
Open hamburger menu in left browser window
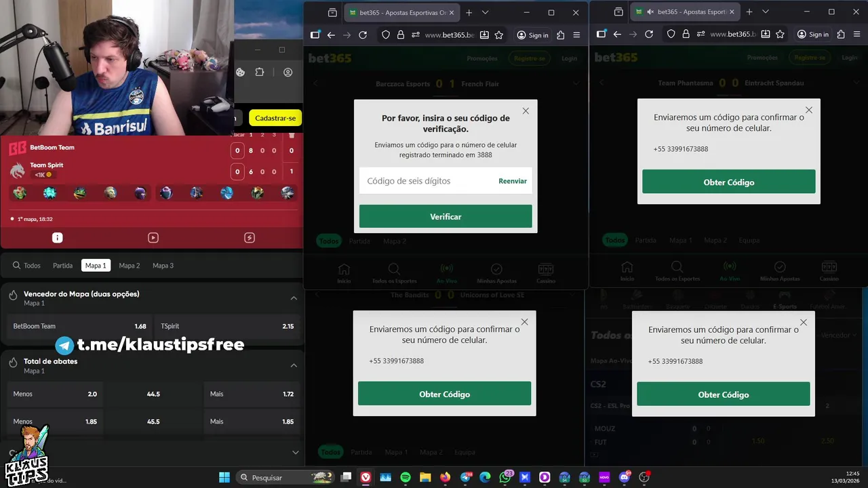tap(577, 35)
